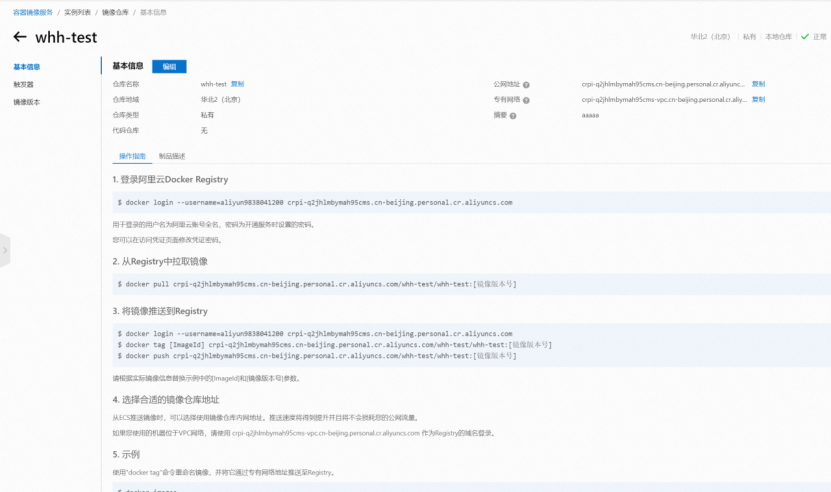Click the heading 1. 登录阿里云Docker Registry

click(x=170, y=179)
